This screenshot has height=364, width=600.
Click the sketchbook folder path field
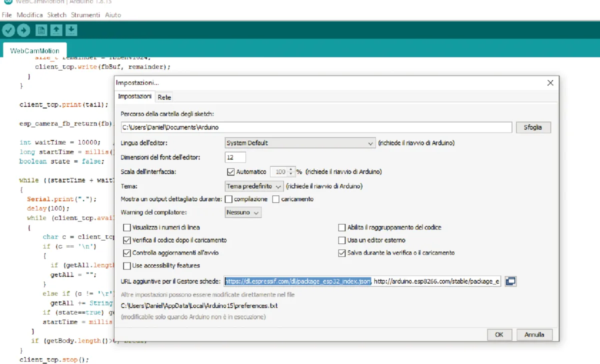(316, 127)
